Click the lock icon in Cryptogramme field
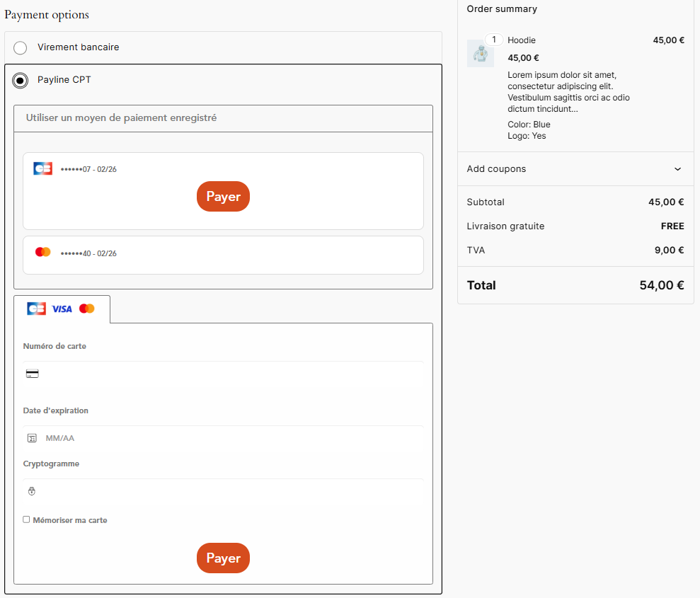The image size is (700, 598). click(x=32, y=491)
